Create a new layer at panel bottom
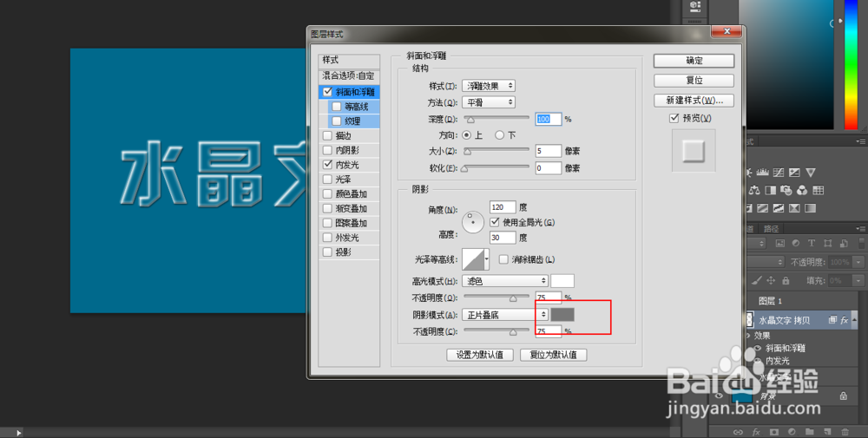 [x=827, y=432]
